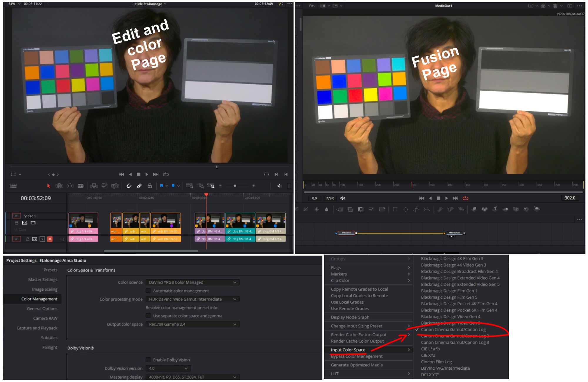Select Canon Cinema Gamut/Canon Log 3 option
The height and width of the screenshot is (382, 588).
click(x=455, y=342)
